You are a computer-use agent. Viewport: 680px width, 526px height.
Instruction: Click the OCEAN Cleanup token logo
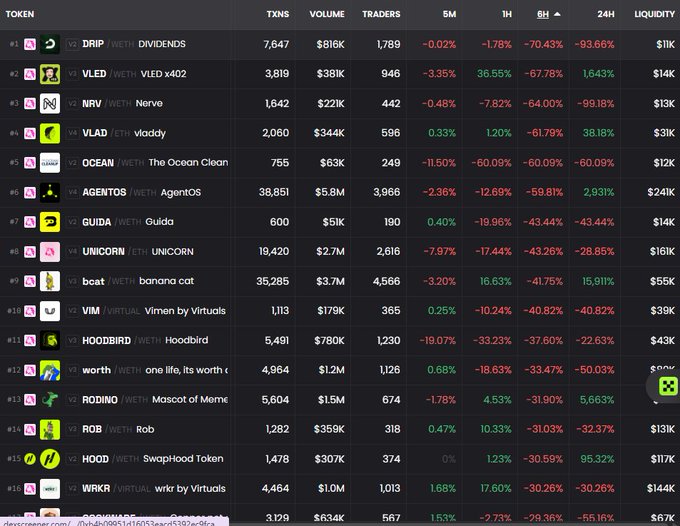point(50,163)
